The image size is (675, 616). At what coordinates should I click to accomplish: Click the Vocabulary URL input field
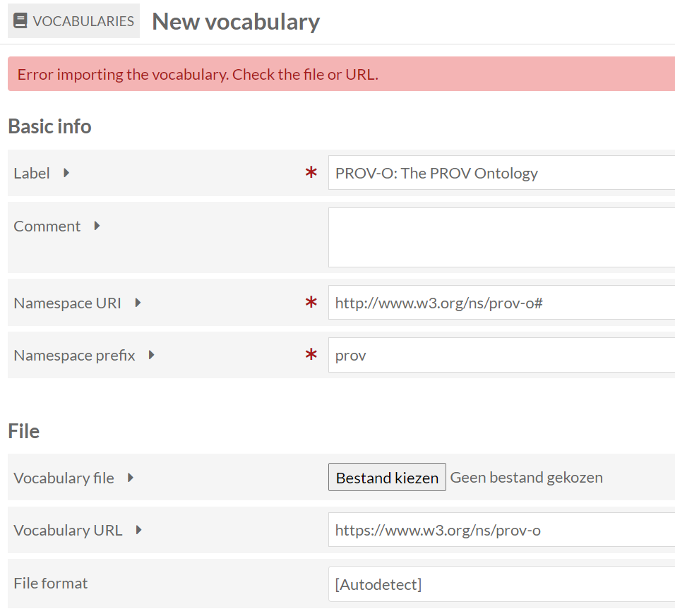pyautogui.click(x=501, y=529)
